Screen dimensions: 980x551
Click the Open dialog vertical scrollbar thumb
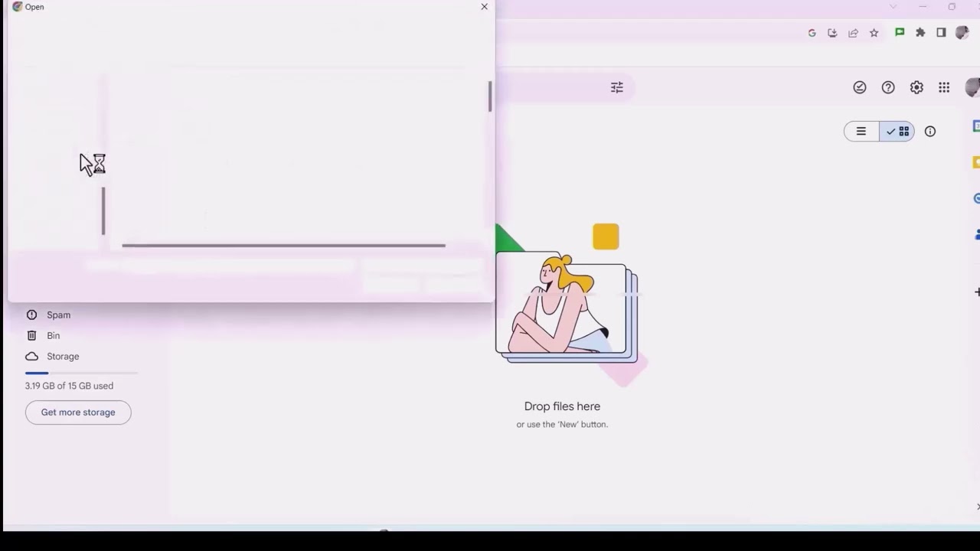(490, 96)
